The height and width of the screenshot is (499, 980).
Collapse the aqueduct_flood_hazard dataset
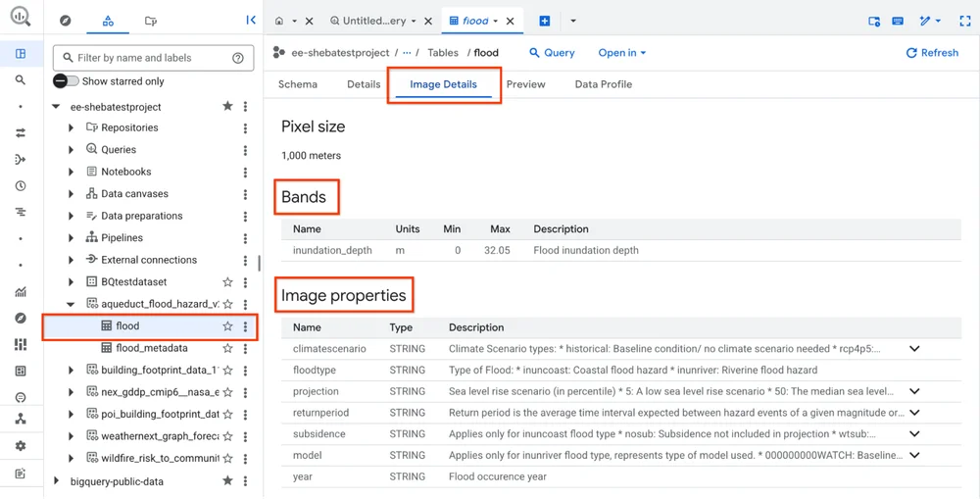click(x=71, y=304)
